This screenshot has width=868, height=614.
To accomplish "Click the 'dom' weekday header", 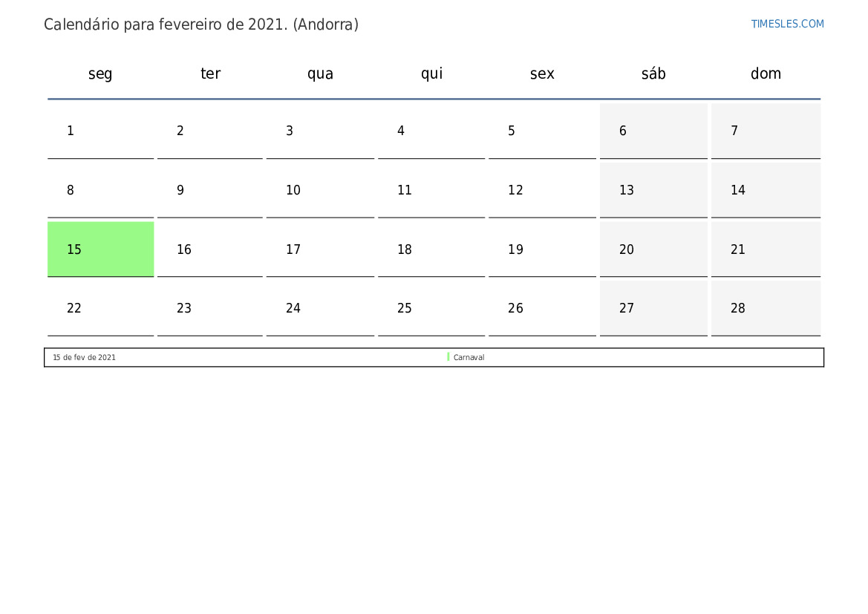I will coord(766,74).
